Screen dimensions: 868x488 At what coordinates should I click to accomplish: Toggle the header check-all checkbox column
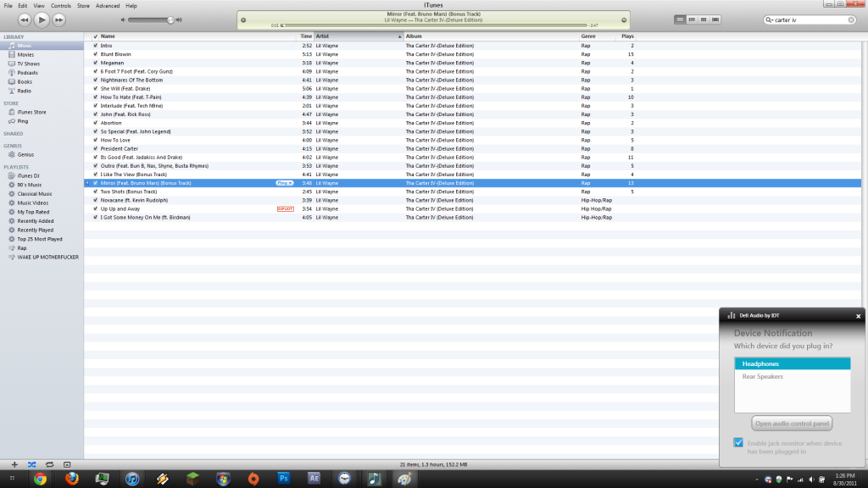(x=95, y=36)
